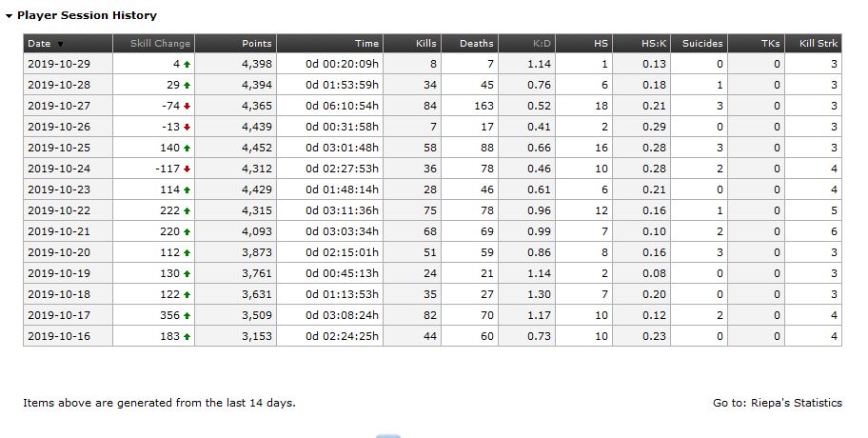The width and height of the screenshot is (868, 438).
Task: Open Riepa's Statistics link
Action: 796,403
